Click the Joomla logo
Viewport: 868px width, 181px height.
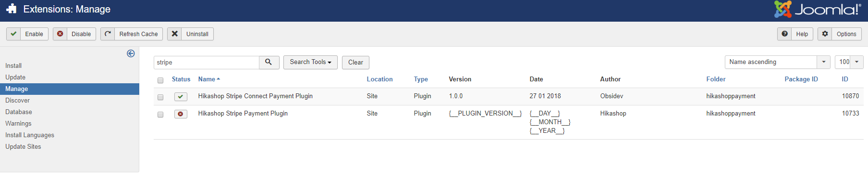click(x=818, y=9)
